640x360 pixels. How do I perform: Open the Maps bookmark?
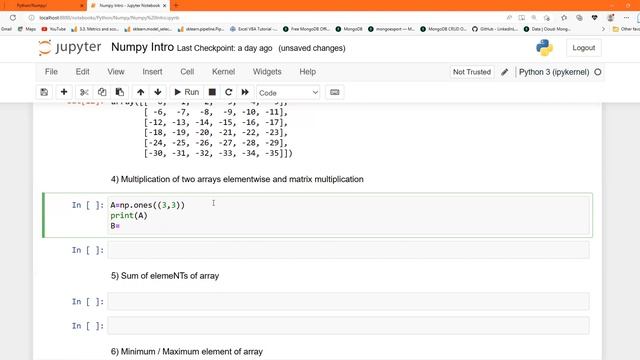tap(27, 29)
